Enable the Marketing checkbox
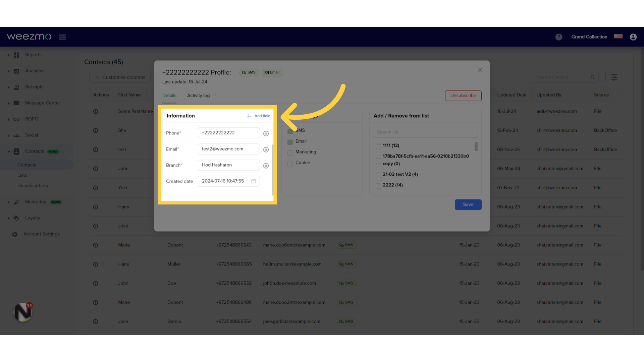The height and width of the screenshot is (362, 644). point(290,153)
